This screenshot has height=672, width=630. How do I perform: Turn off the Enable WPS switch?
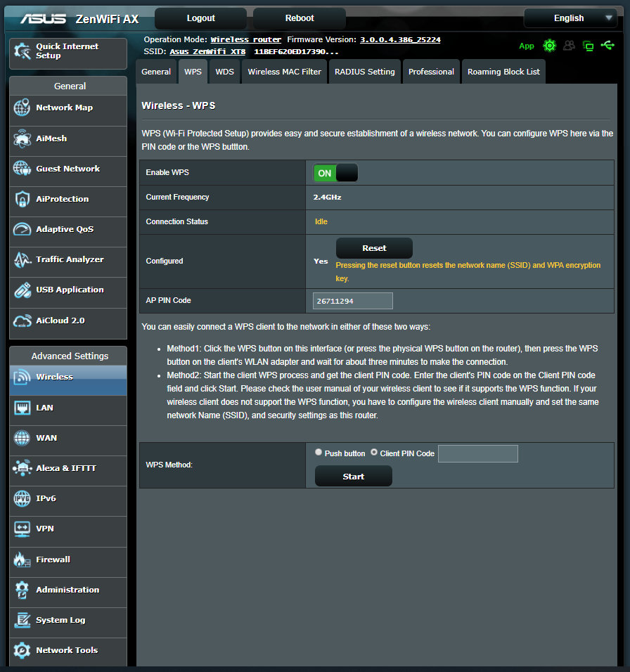pyautogui.click(x=335, y=173)
